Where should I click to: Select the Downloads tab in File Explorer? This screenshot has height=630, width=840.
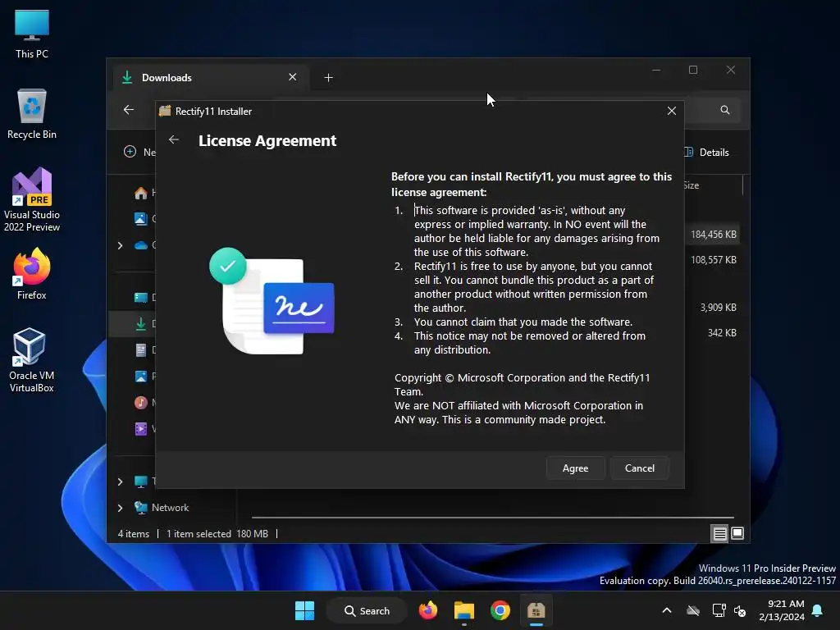(x=211, y=78)
